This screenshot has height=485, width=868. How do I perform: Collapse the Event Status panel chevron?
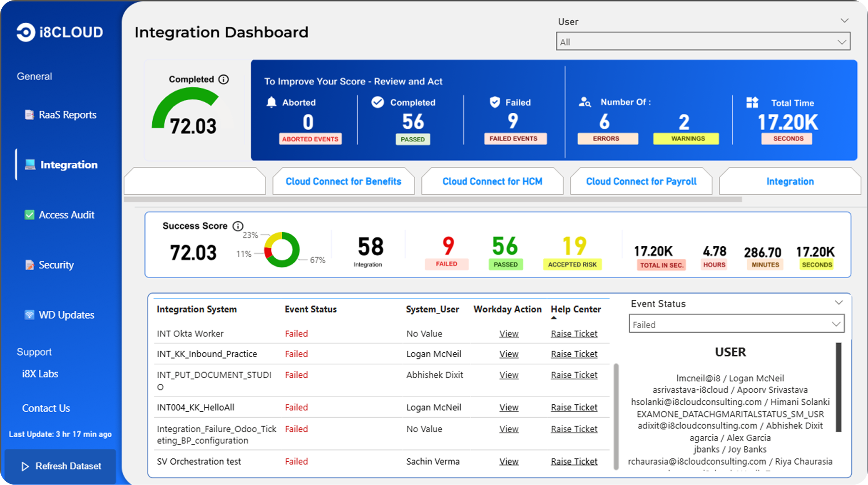(x=838, y=303)
